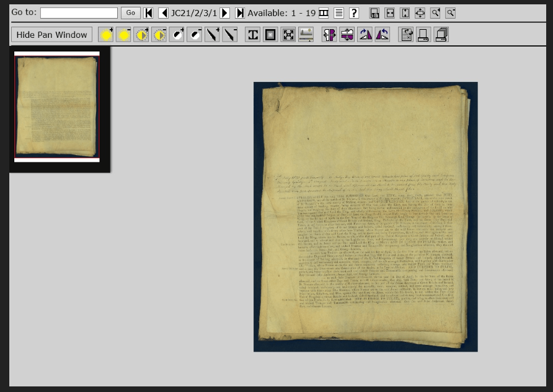
Task: Flip the image horizontally
Action: (329, 35)
